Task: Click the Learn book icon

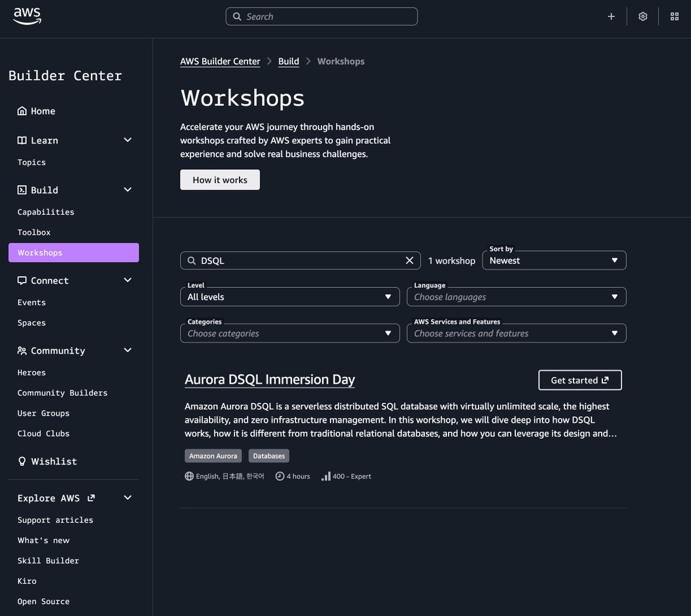Action: click(x=22, y=140)
